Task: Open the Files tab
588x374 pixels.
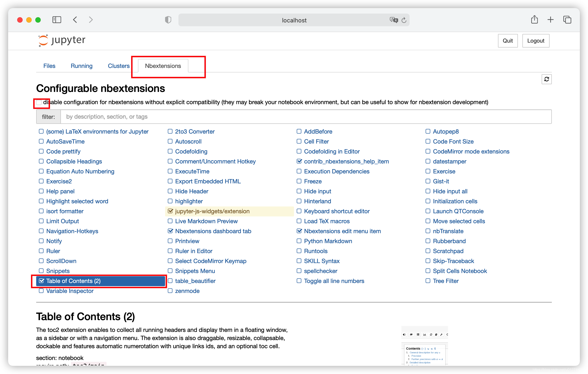Action: pyautogui.click(x=49, y=66)
